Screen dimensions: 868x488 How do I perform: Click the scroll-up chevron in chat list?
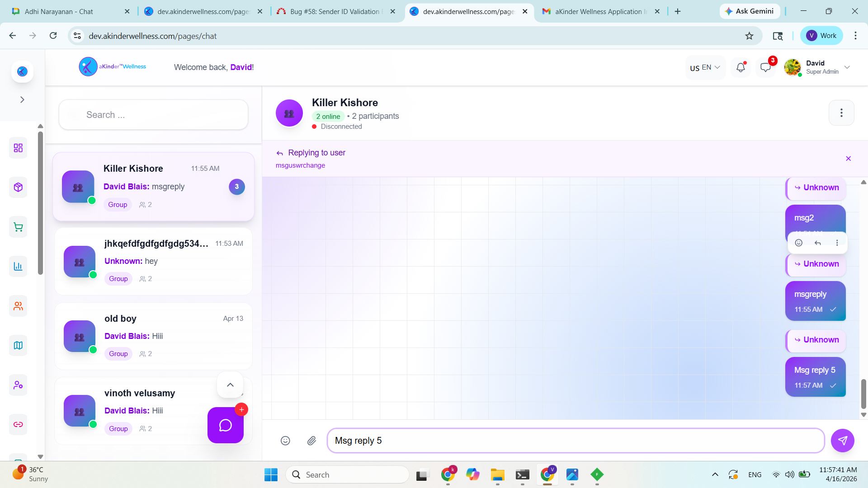point(230,385)
